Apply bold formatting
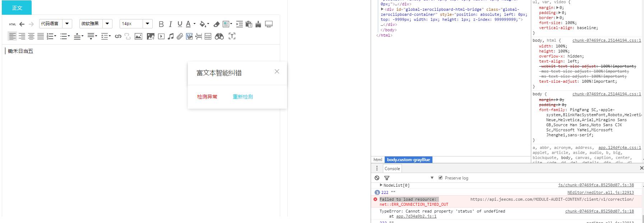Screen dimensions: 644x223 coord(161,24)
